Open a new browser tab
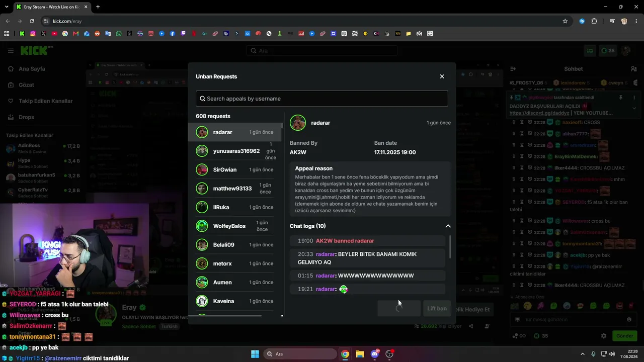 98,7
